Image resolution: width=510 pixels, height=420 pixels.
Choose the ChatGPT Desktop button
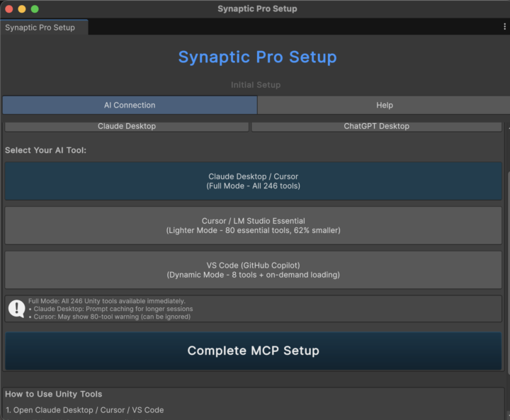coord(376,126)
